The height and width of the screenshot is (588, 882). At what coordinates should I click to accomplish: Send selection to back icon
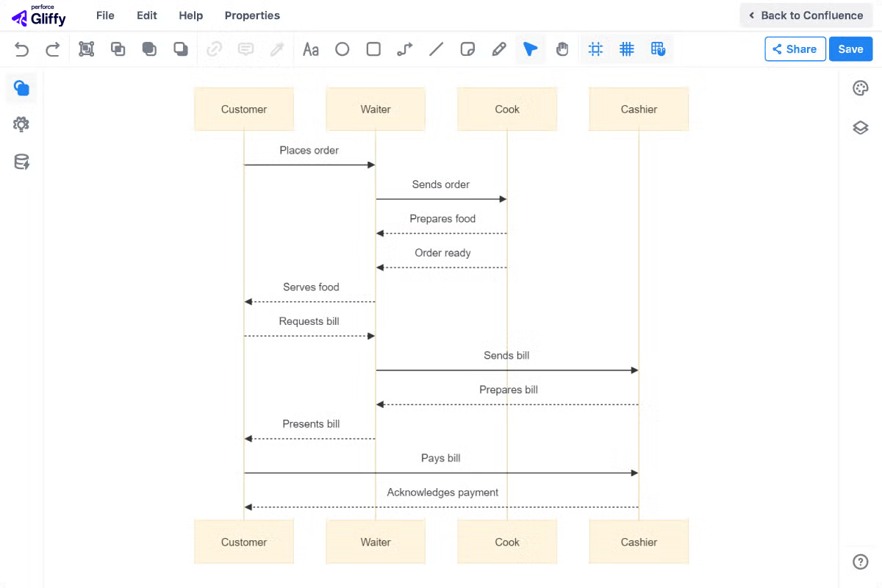point(180,49)
